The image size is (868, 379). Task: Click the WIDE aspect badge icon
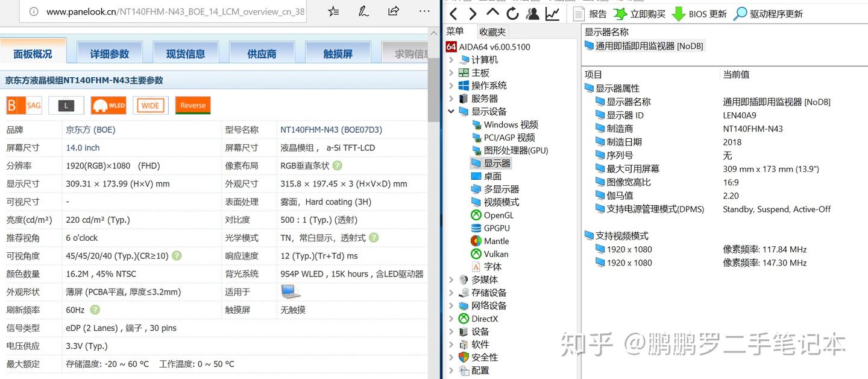pyautogui.click(x=150, y=105)
